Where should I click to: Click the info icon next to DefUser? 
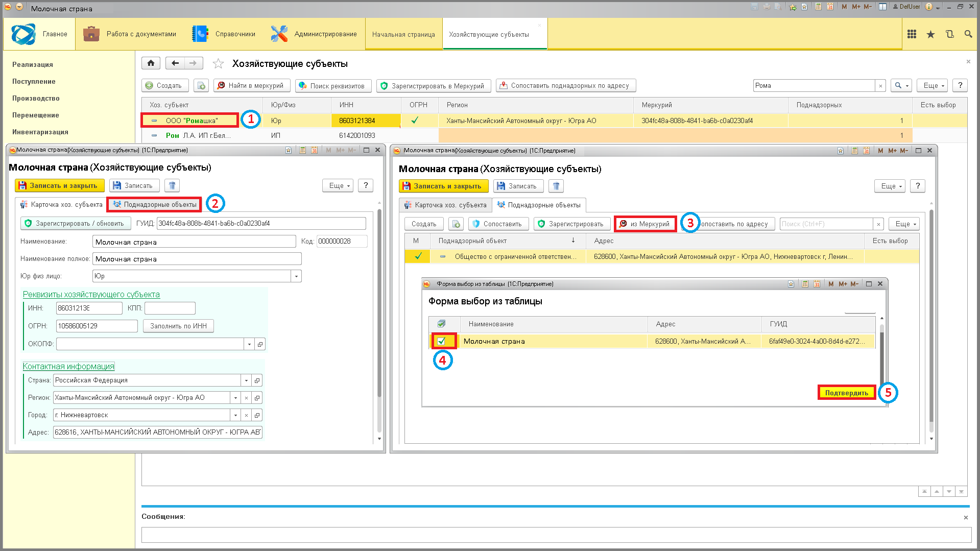929,7
